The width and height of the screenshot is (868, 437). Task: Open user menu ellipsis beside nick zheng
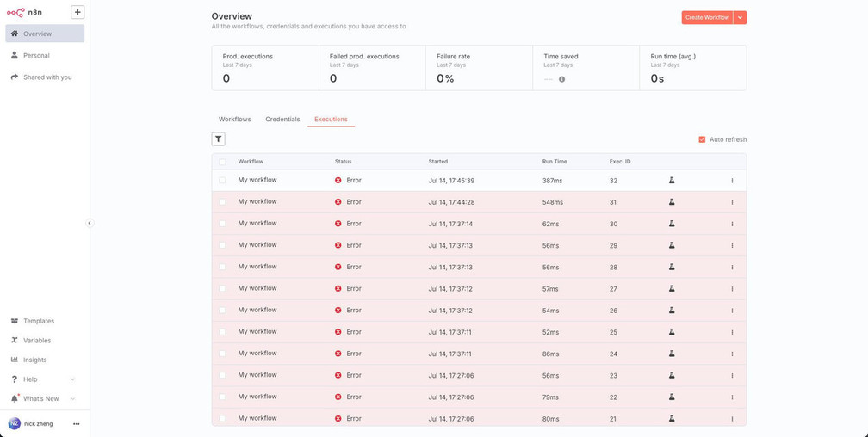coord(77,424)
